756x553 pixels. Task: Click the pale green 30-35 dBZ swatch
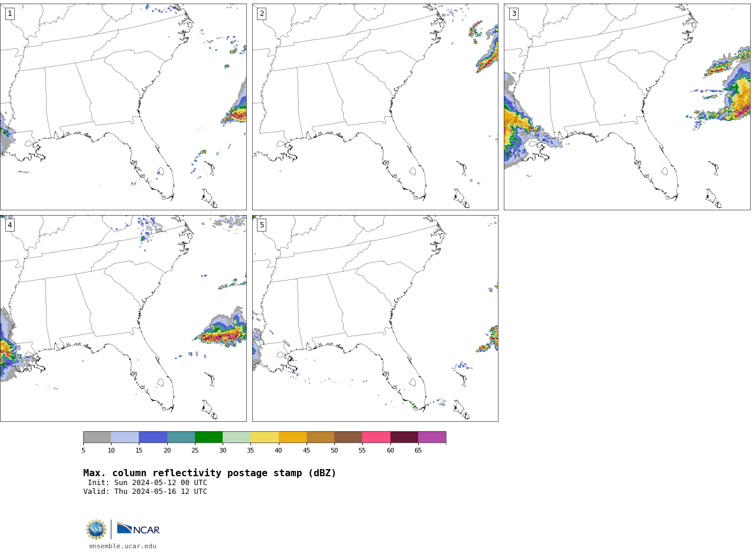pyautogui.click(x=236, y=437)
